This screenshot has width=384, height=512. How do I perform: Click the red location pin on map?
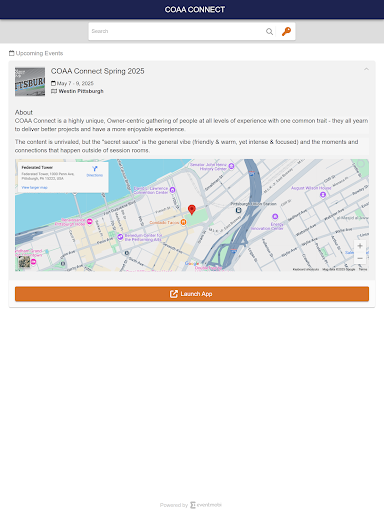click(x=192, y=210)
